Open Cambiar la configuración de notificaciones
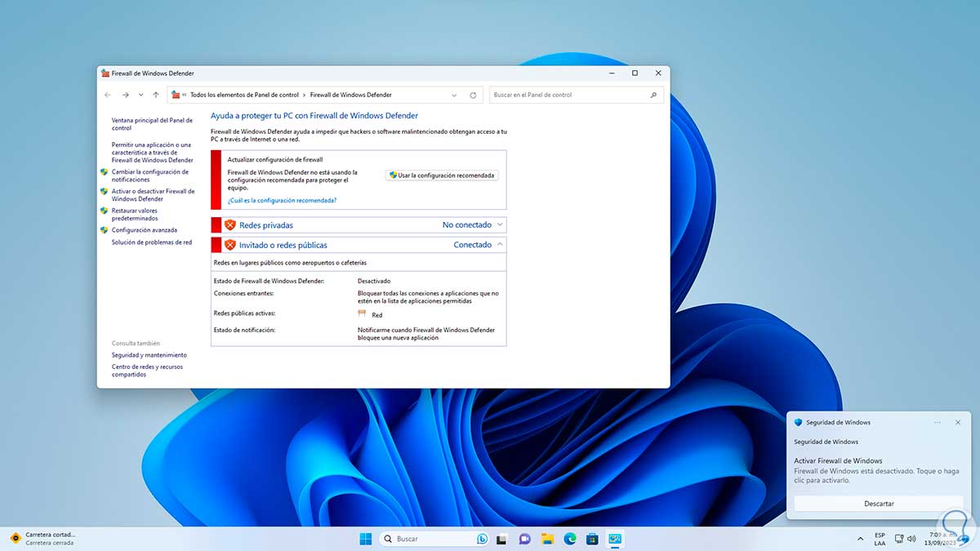 point(150,176)
